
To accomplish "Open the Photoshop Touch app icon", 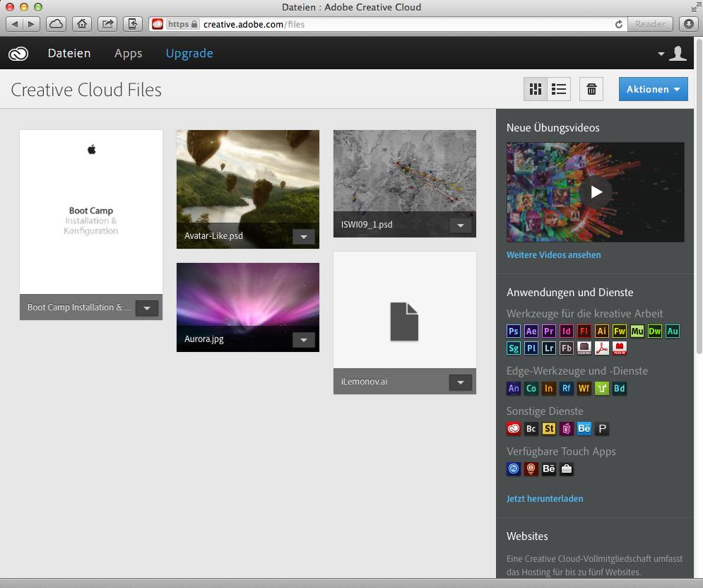I will click(x=514, y=469).
